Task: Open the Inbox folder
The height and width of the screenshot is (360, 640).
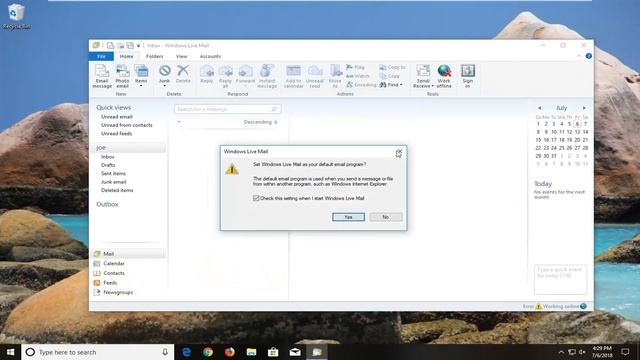Action: 108,157
